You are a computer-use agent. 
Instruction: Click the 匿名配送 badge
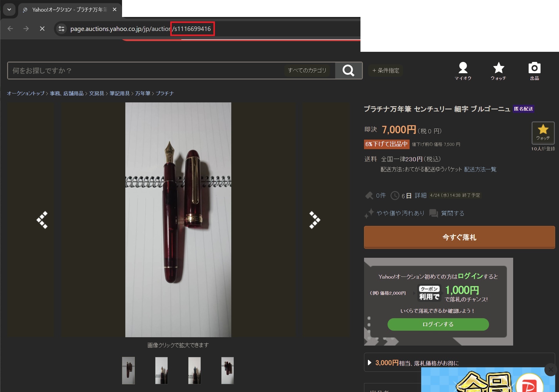(524, 109)
